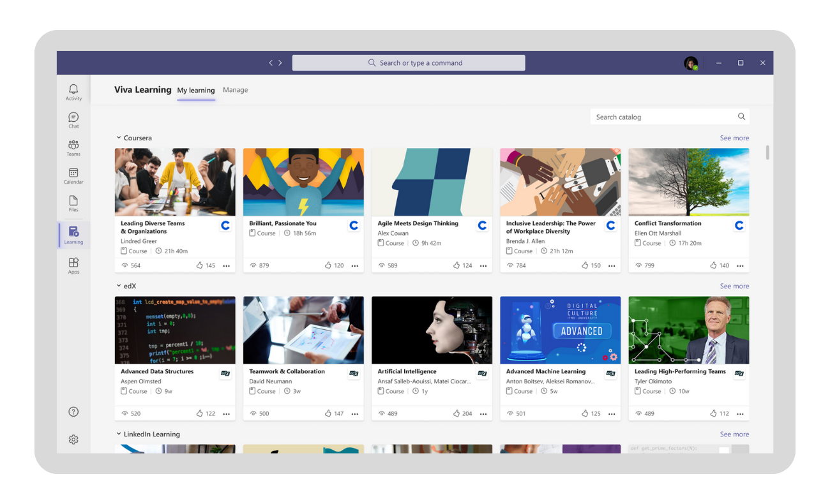Image resolution: width=830 pixels, height=504 pixels.
Task: Open more options for Leading Diverse Teams
Action: point(227,266)
